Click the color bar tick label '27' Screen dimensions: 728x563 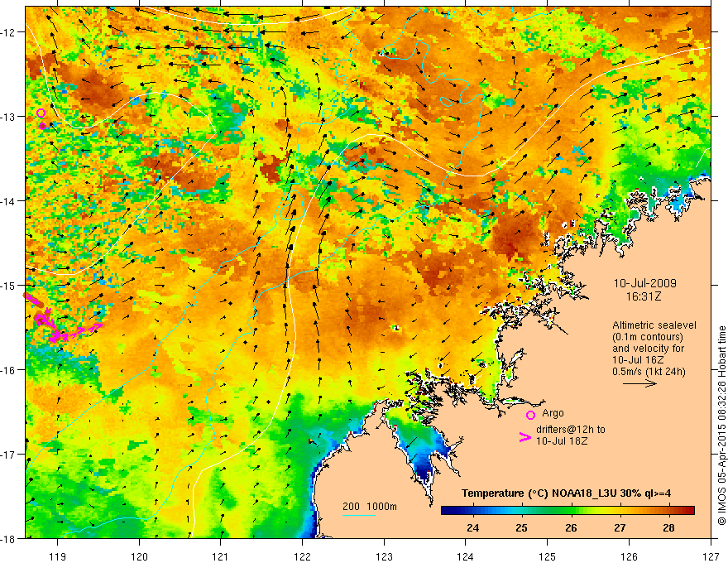tap(620, 527)
